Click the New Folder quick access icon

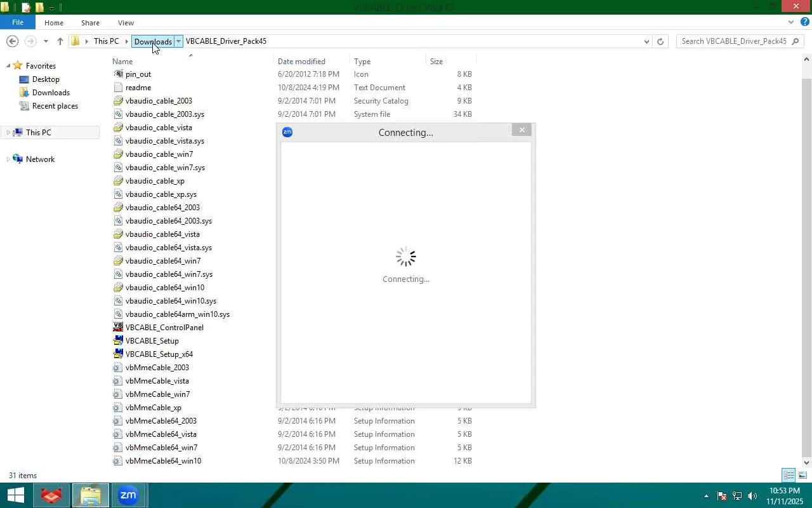(x=39, y=8)
